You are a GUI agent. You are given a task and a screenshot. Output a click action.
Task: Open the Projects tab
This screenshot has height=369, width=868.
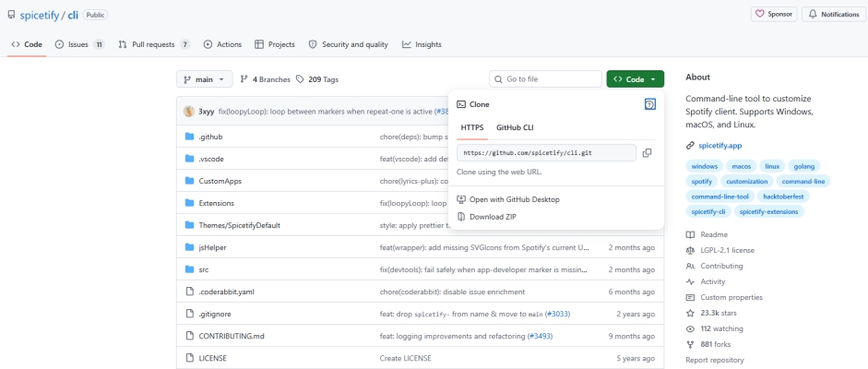275,44
